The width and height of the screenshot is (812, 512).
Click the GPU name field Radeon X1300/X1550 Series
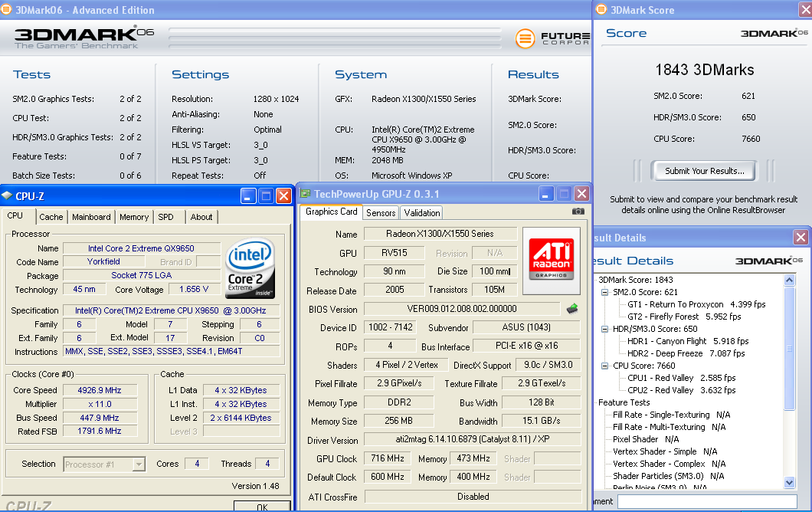pyautogui.click(x=440, y=234)
